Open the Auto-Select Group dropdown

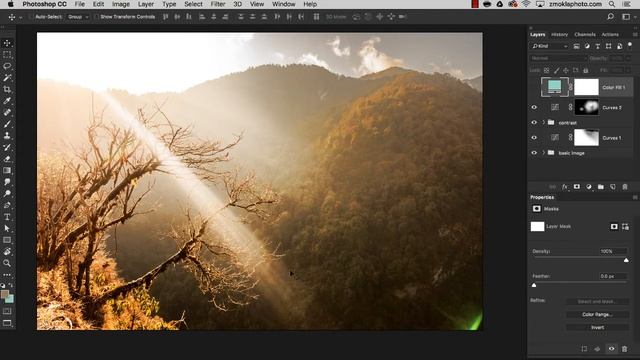pyautogui.click(x=78, y=17)
